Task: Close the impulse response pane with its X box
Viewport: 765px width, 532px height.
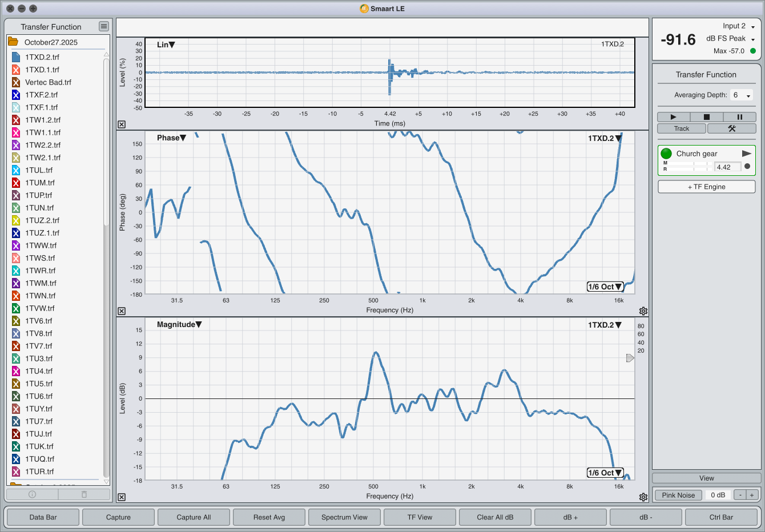Action: (122, 124)
